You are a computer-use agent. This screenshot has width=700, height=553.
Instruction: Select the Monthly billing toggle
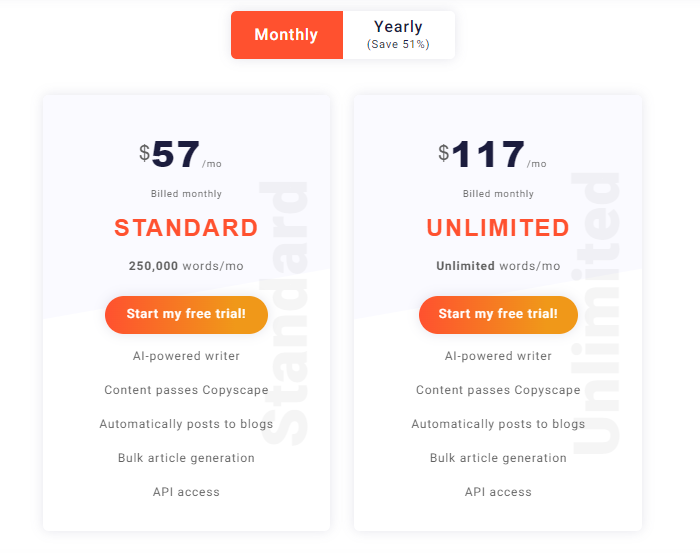click(287, 35)
